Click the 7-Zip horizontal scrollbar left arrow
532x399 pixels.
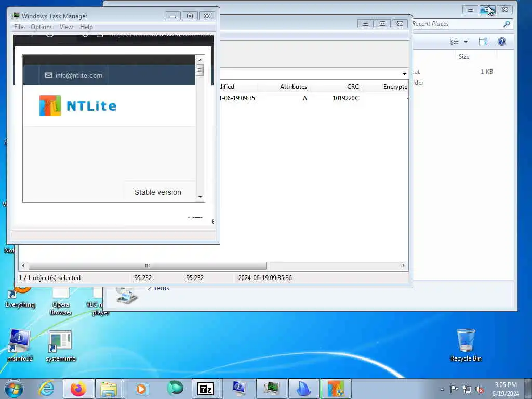(23, 265)
